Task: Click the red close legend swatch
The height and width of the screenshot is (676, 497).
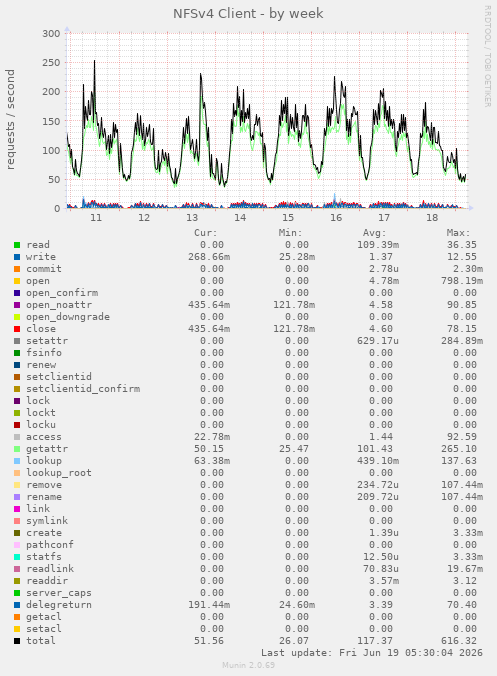Action: (17, 329)
